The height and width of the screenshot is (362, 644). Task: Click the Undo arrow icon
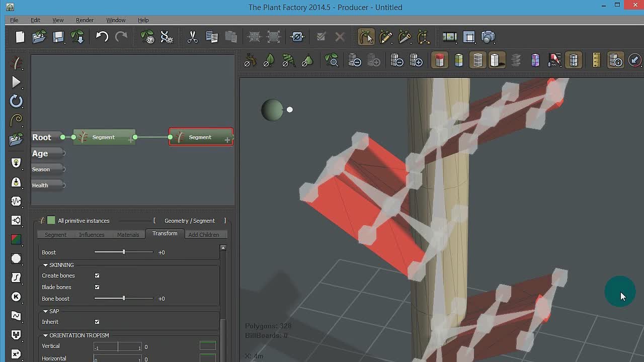(102, 37)
